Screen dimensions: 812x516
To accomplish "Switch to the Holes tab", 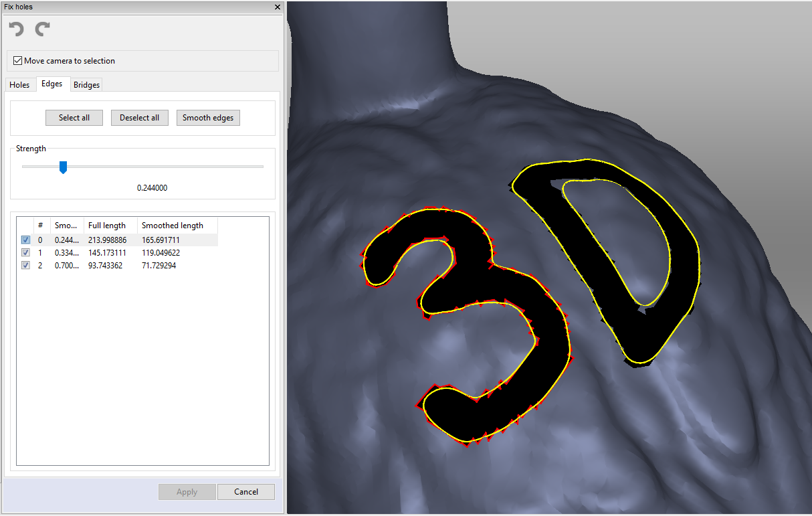I will [x=19, y=85].
